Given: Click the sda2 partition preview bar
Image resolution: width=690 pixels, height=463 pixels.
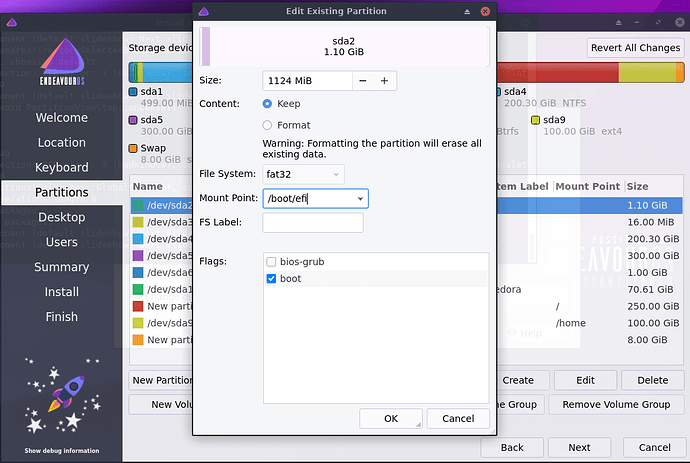Looking at the screenshot, I should tap(345, 47).
